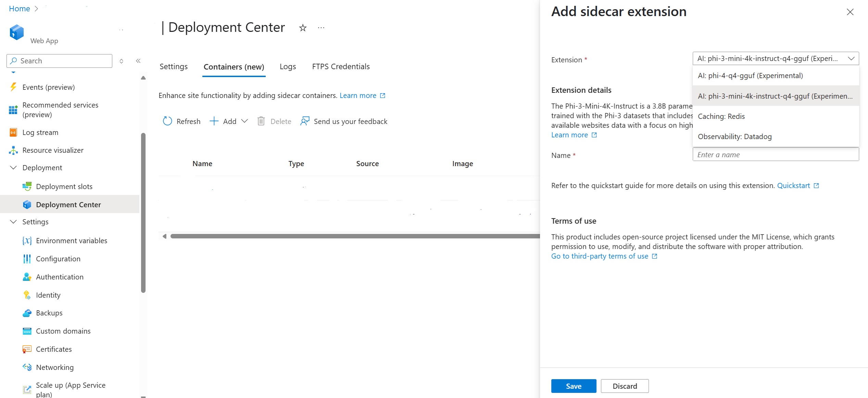Viewport: 868px width, 398px height.
Task: Toggle the Extension combo box chevron
Action: (x=851, y=59)
